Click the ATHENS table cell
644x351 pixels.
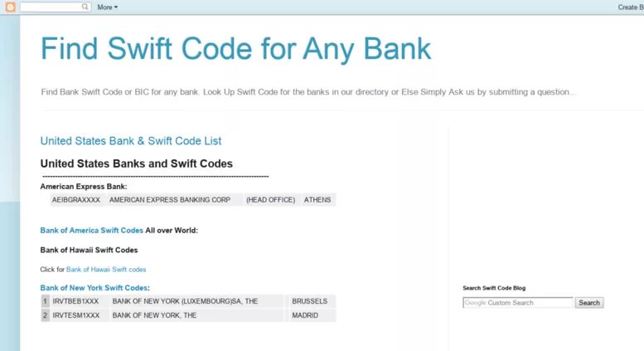[x=317, y=200]
